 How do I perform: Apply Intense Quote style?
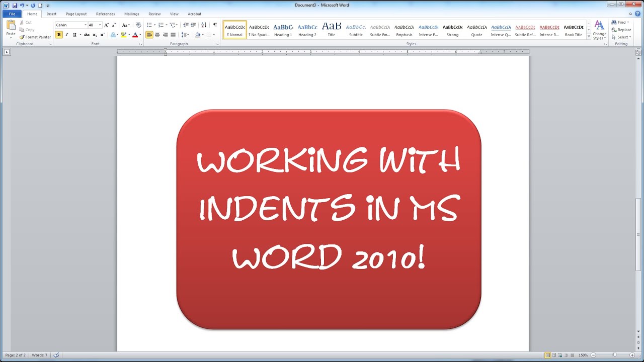pyautogui.click(x=501, y=30)
